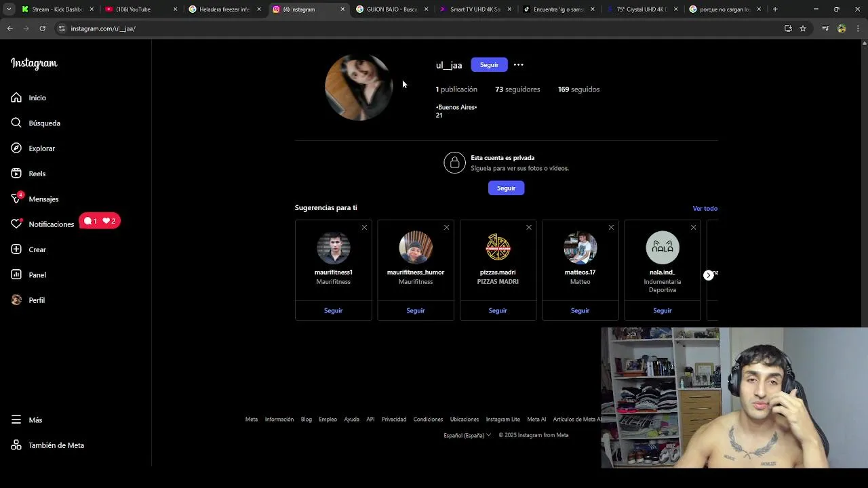This screenshot has width=868, height=488.
Task: Open a new browser tab
Action: (x=775, y=9)
